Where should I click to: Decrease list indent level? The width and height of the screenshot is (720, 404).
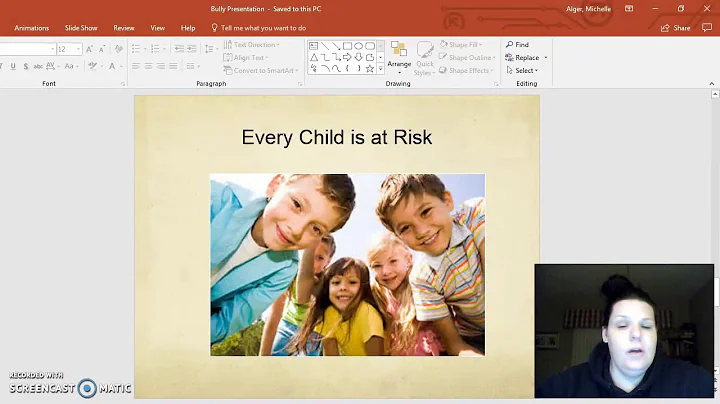click(179, 49)
